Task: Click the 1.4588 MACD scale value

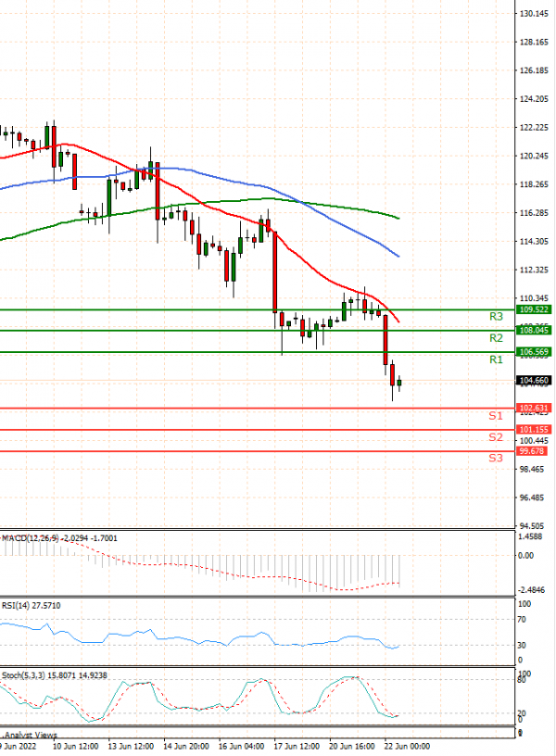Action: 530,536
